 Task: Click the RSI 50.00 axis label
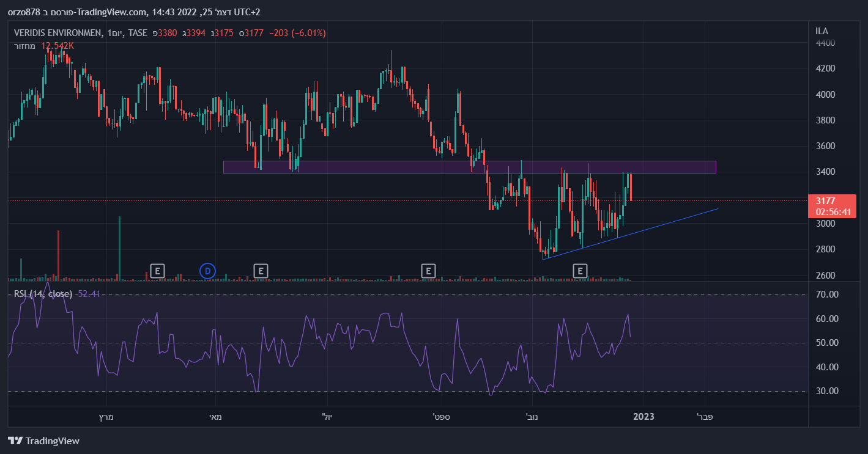pos(827,343)
